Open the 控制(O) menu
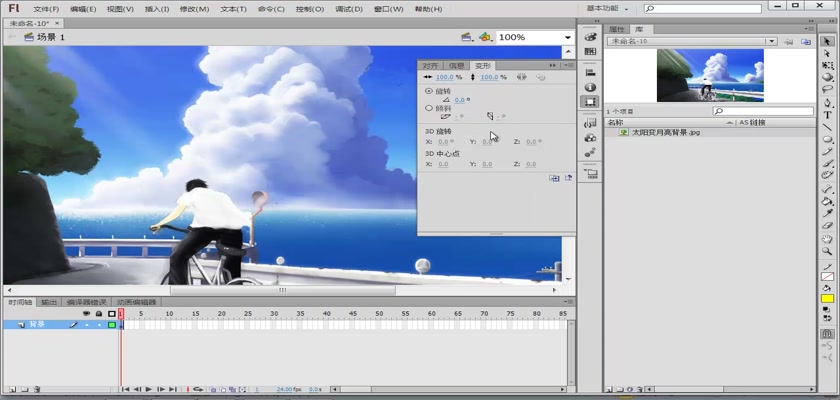 (310, 9)
